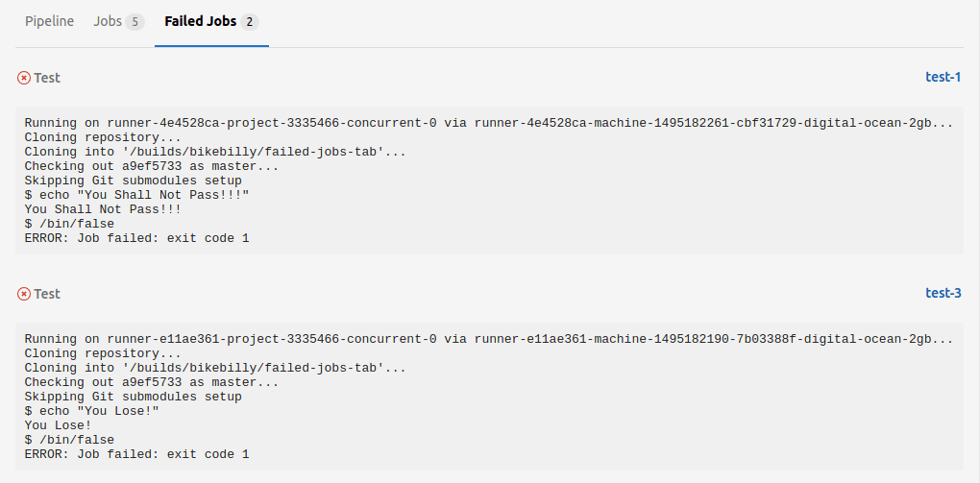
Task: Click the /bin/false command in test-3 log
Action: point(69,440)
